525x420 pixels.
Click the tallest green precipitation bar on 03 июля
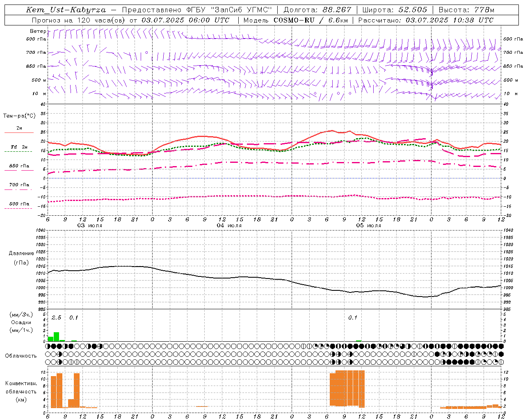point(57,336)
